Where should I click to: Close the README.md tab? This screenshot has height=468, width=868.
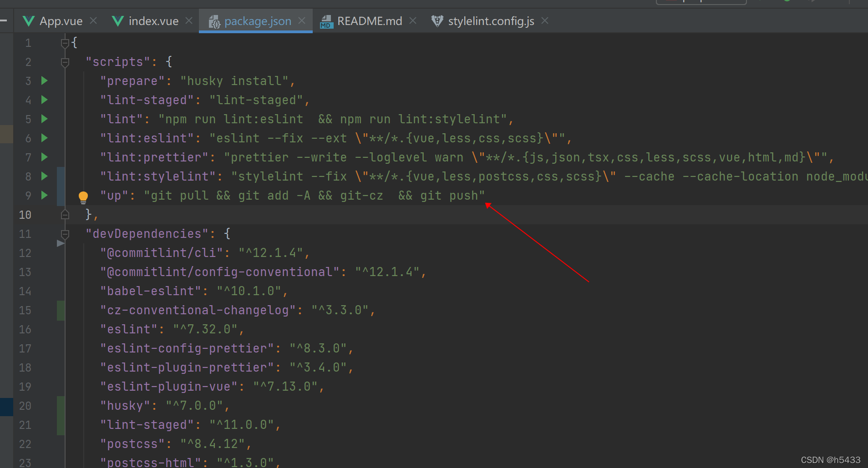(x=413, y=21)
